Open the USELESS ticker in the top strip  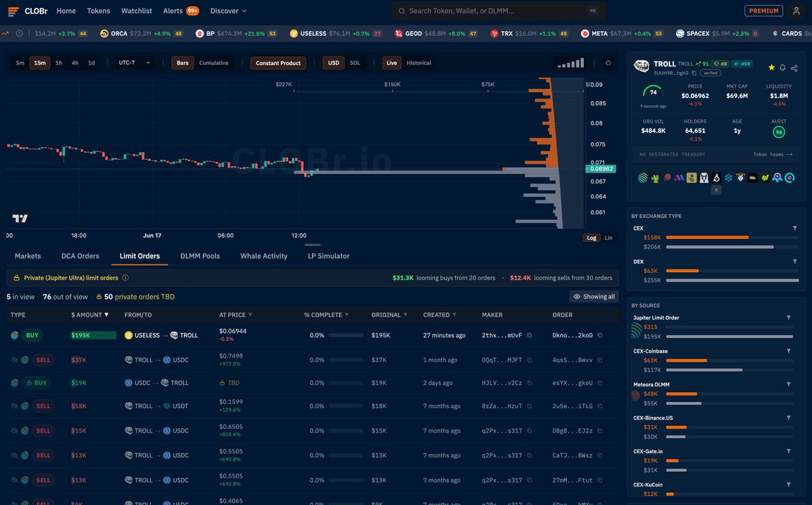coord(336,33)
